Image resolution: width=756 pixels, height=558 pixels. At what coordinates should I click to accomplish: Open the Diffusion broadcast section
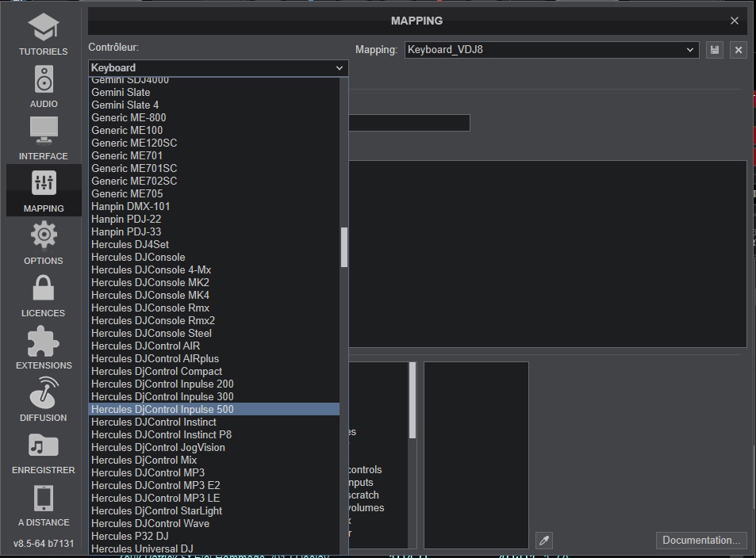(44, 400)
